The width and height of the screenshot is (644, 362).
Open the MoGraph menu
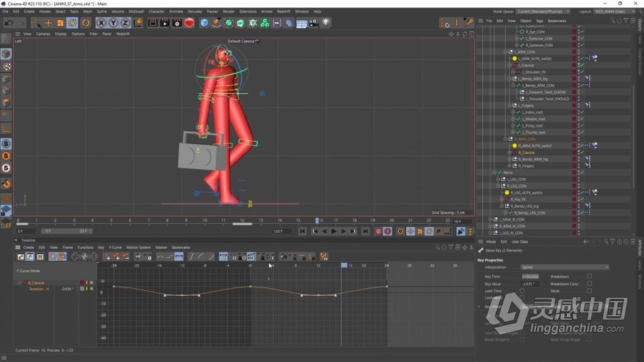click(136, 11)
